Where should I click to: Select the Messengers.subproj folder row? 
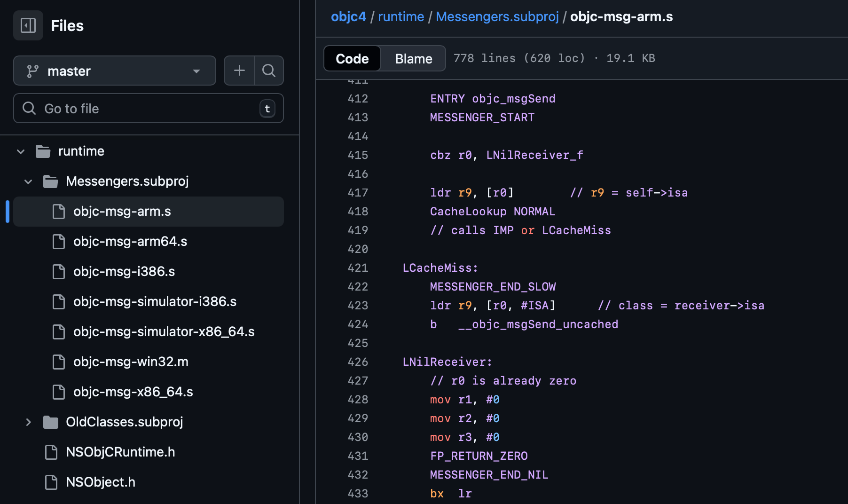tap(149, 181)
